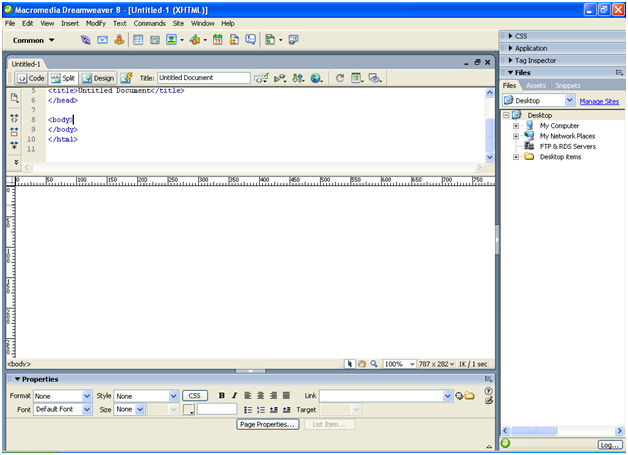Click the Preview in Browser globe icon
This screenshot has height=455, width=628.
(x=316, y=78)
